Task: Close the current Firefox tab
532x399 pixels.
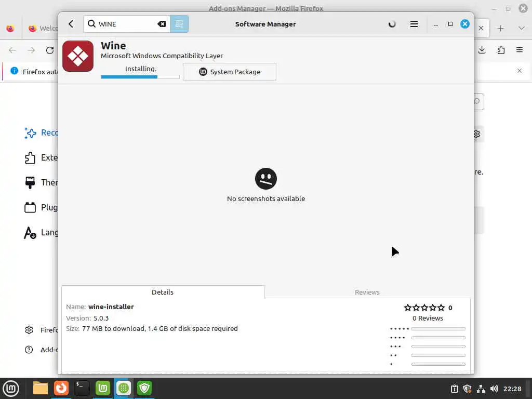Action: (x=481, y=28)
